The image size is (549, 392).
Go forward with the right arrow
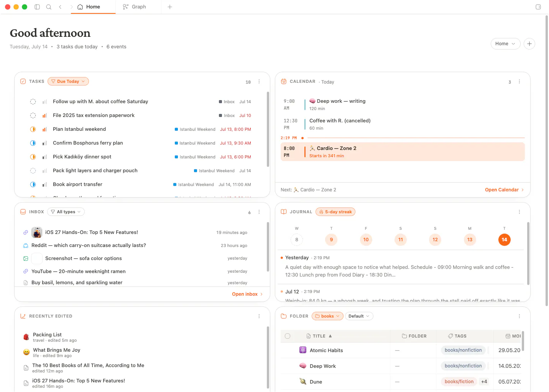pos(71,7)
